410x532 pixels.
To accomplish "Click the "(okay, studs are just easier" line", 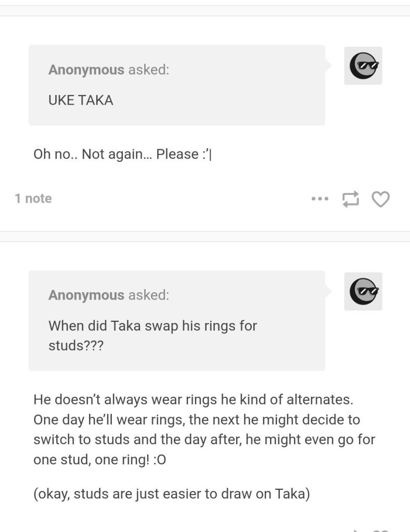I will tap(172, 493).
